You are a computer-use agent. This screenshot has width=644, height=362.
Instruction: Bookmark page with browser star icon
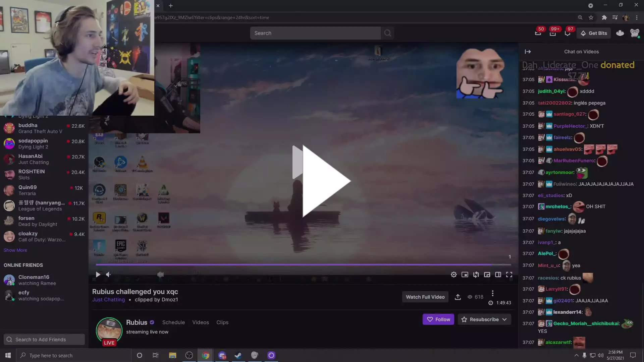pyautogui.click(x=591, y=17)
